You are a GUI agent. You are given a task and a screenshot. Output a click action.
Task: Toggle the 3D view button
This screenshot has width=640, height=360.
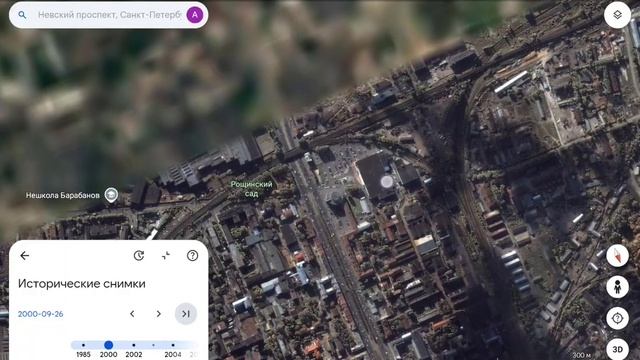click(617, 349)
